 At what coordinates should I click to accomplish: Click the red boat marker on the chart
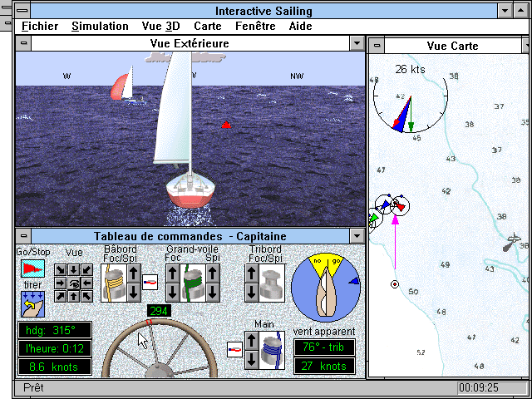point(400,205)
